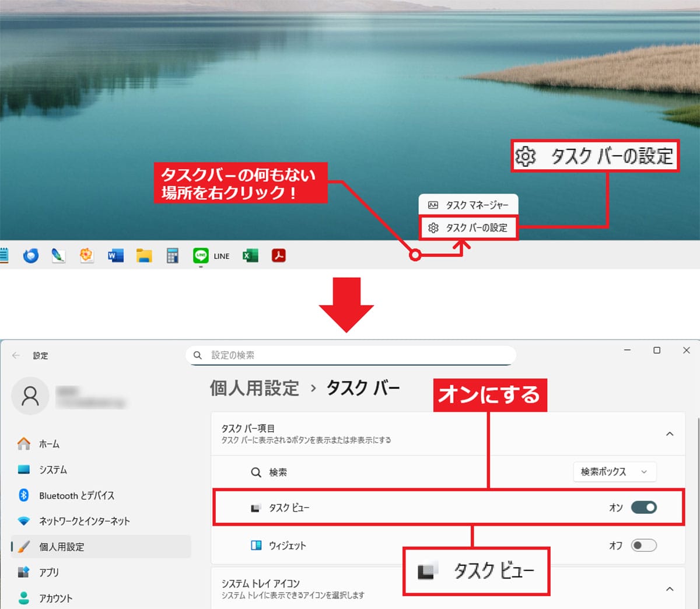Click the タスク バー項目 section header text
The height and width of the screenshot is (609, 700).
tap(248, 428)
